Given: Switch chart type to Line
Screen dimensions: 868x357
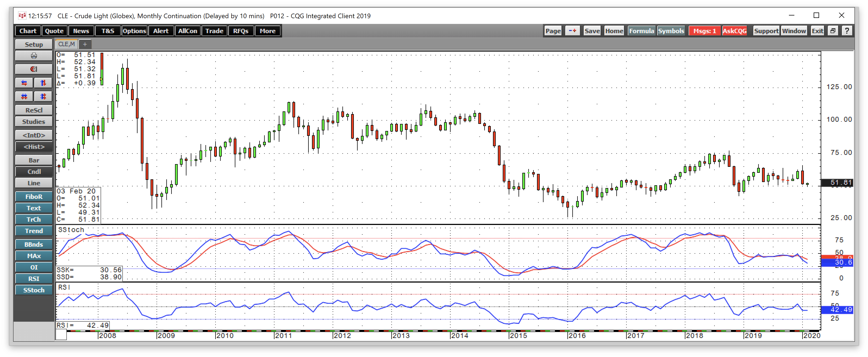Looking at the screenshot, I should tap(34, 183).
